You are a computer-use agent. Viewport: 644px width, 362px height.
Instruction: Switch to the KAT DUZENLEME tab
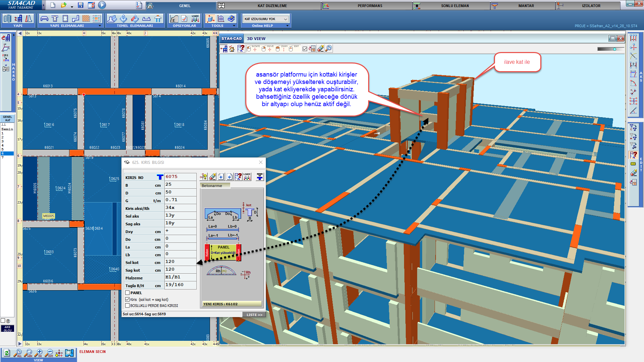click(272, 6)
